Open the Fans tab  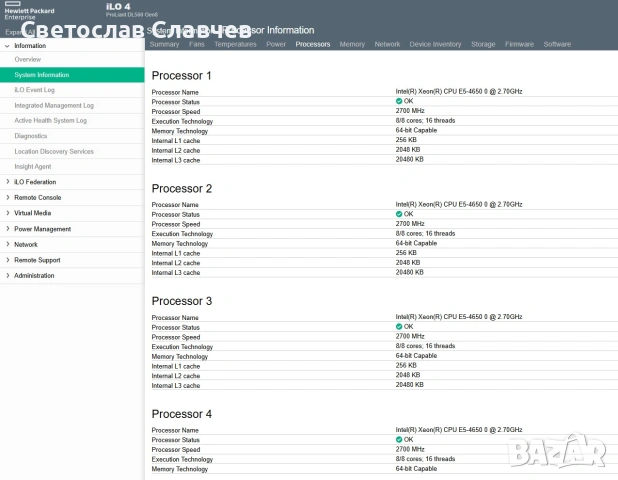pos(197,44)
